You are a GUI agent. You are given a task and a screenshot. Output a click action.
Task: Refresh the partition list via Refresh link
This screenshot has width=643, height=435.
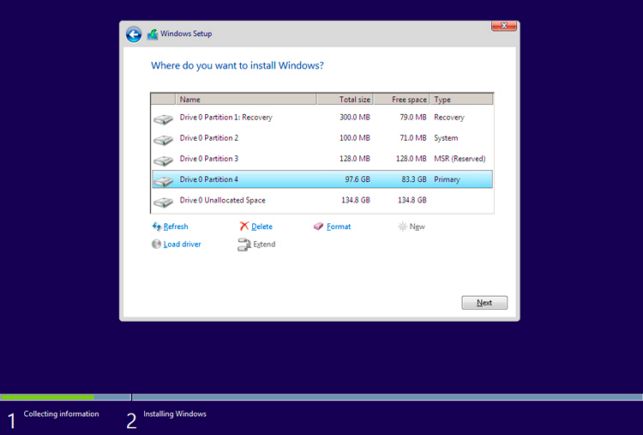pos(176,226)
